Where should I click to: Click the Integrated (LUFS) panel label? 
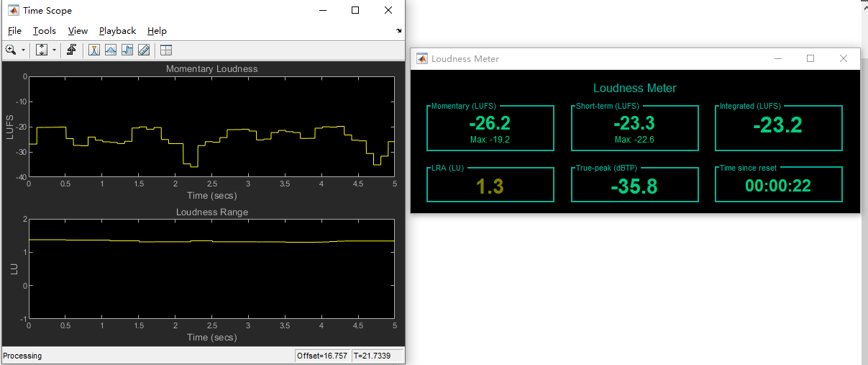tap(750, 107)
